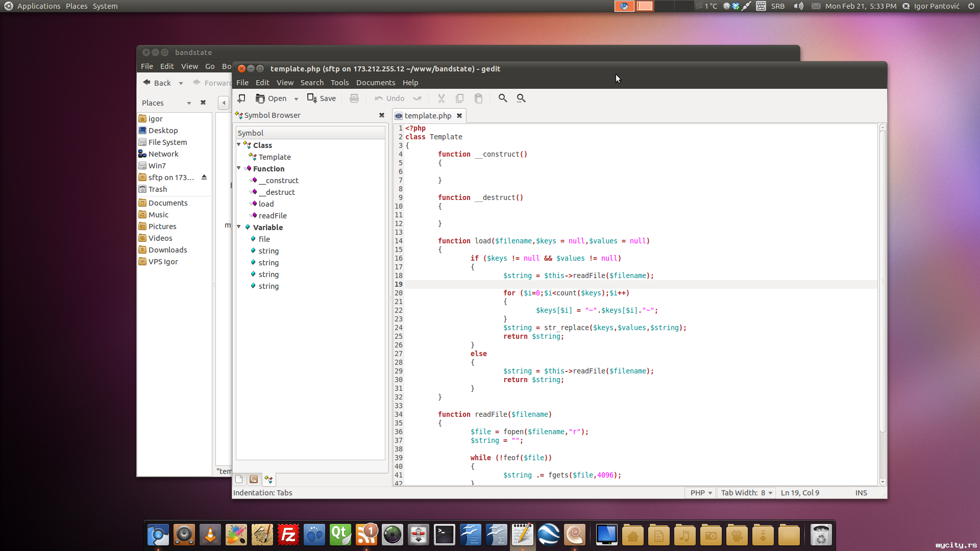
Task: Open the recent files dropdown arrow next to Open
Action: point(296,99)
